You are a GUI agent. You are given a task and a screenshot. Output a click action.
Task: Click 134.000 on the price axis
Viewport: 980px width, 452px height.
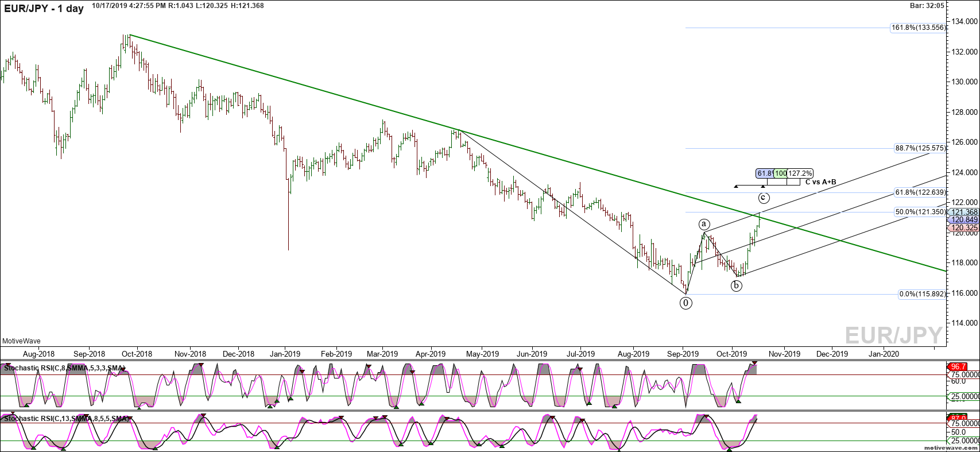[964, 21]
